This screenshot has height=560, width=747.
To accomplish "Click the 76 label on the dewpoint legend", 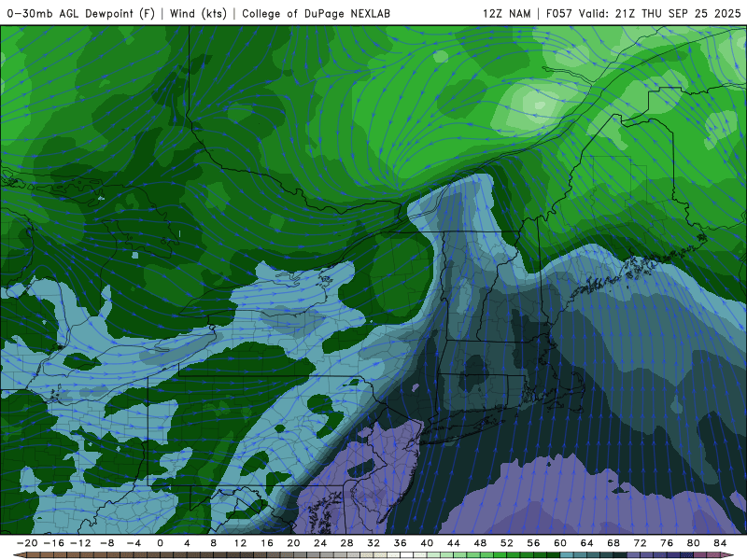I will [667, 543].
